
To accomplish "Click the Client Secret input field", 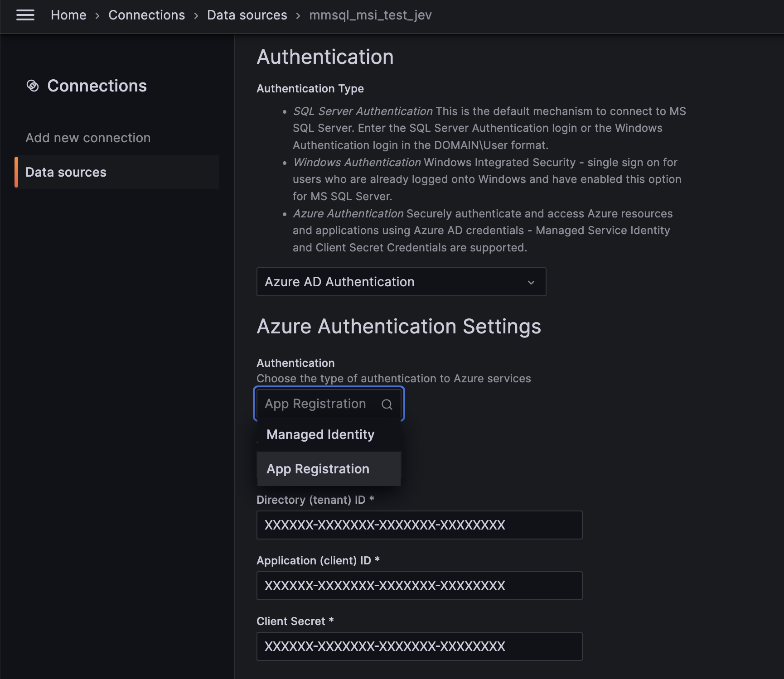I will [x=419, y=646].
